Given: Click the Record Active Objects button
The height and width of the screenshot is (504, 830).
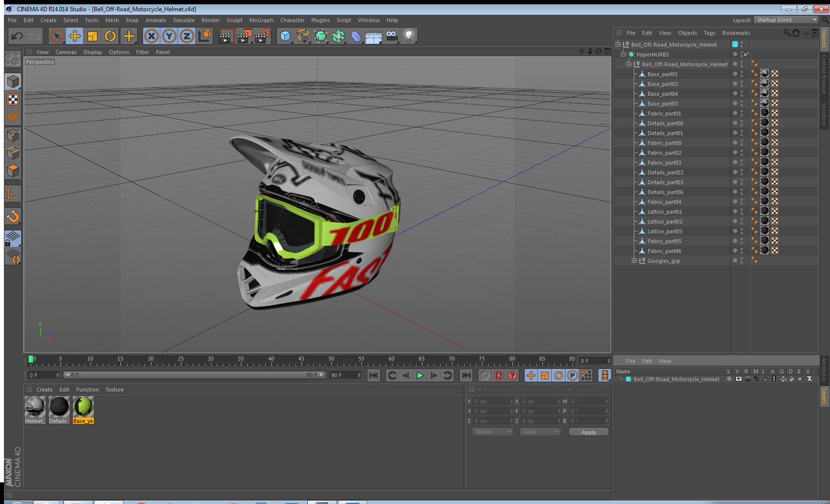Looking at the screenshot, I should point(485,375).
